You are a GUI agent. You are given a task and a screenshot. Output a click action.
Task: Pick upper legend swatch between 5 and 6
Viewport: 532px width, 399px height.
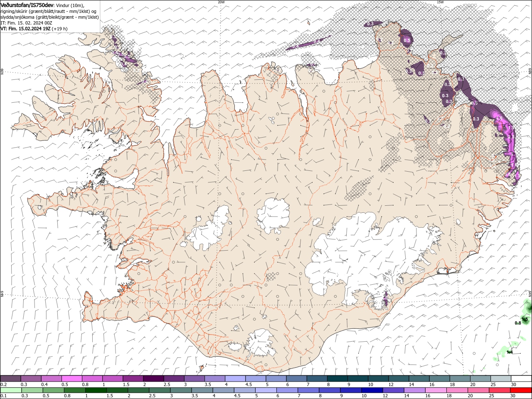tap(276, 379)
